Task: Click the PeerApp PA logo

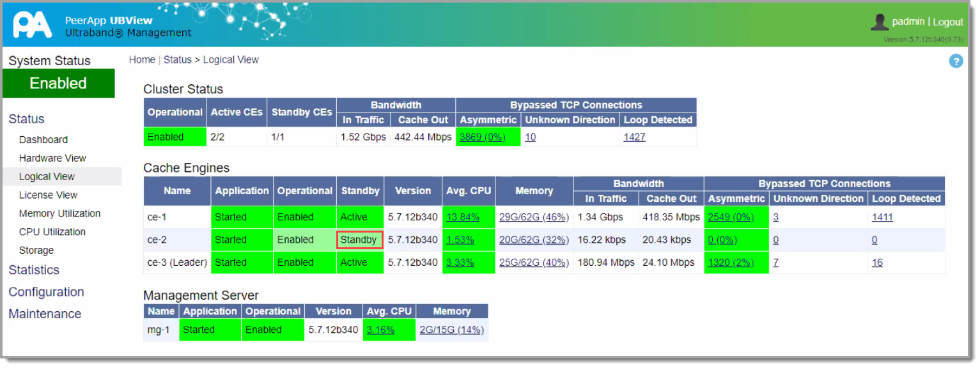Action: coord(32,25)
